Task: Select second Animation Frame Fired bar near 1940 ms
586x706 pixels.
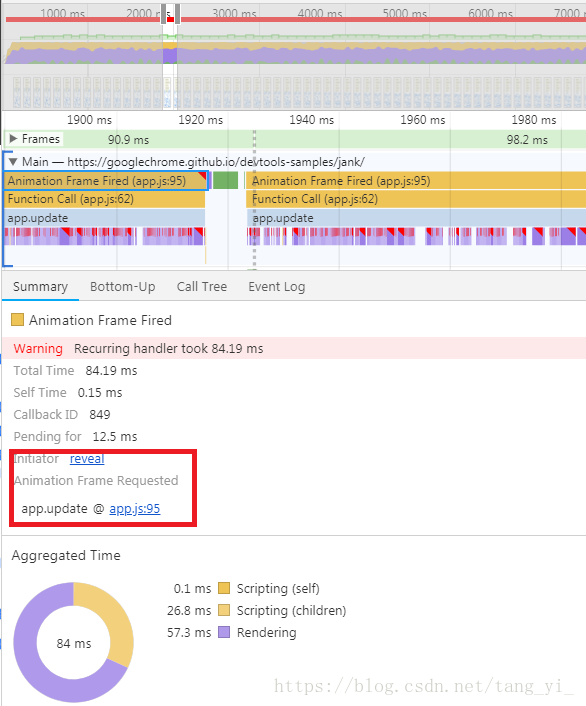Action: [415, 181]
